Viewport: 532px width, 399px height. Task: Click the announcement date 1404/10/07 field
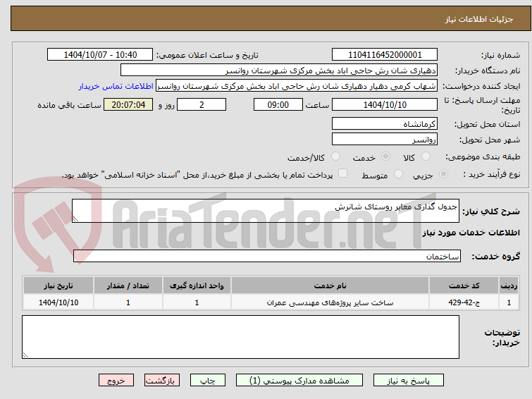click(x=100, y=55)
